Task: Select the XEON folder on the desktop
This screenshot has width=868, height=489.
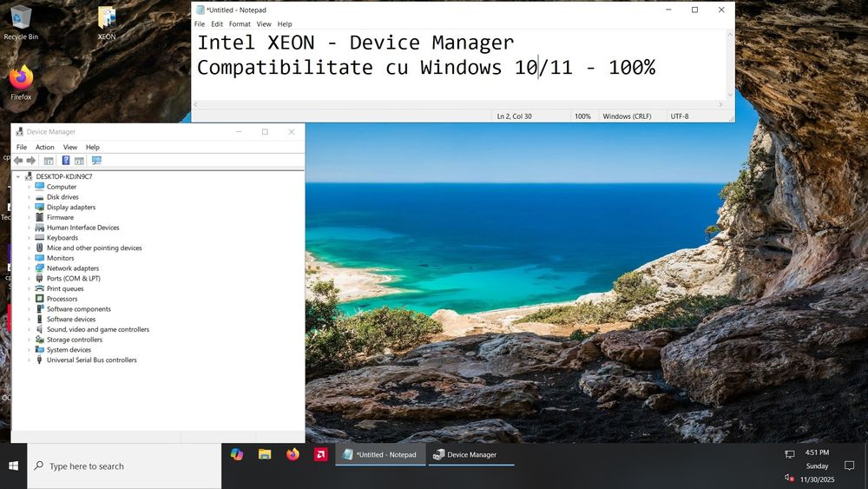Action: [x=106, y=23]
